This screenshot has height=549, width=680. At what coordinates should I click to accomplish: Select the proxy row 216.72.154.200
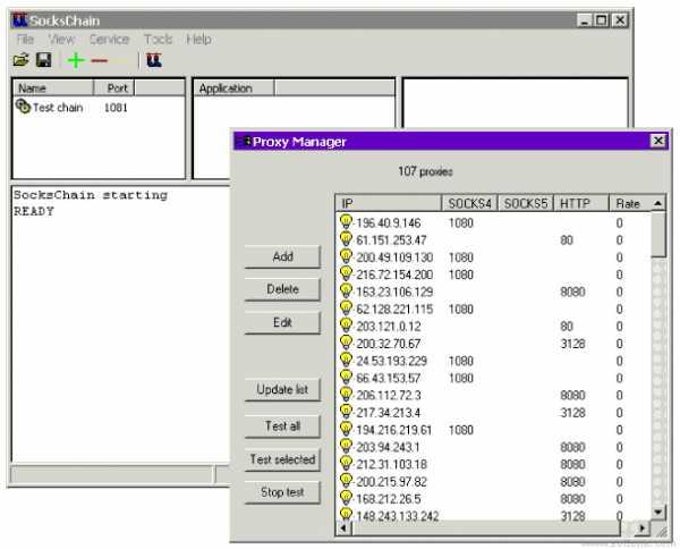coord(494,274)
